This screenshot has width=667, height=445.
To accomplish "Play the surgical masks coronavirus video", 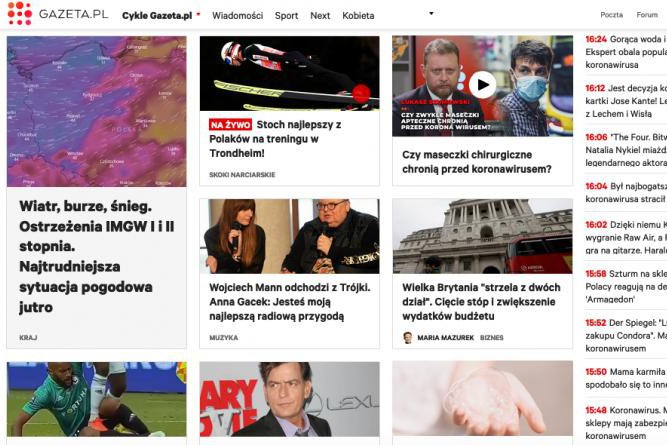I will coord(482,85).
